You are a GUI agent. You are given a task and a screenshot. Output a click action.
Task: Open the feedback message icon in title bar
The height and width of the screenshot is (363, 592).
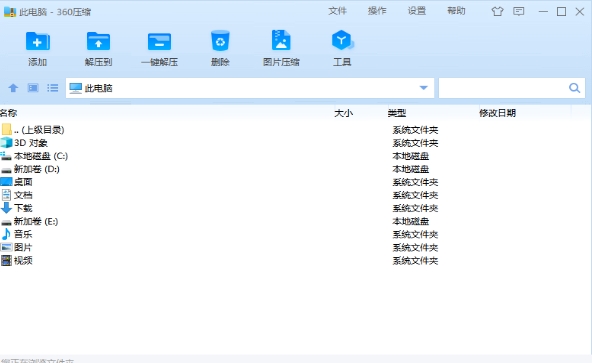518,11
